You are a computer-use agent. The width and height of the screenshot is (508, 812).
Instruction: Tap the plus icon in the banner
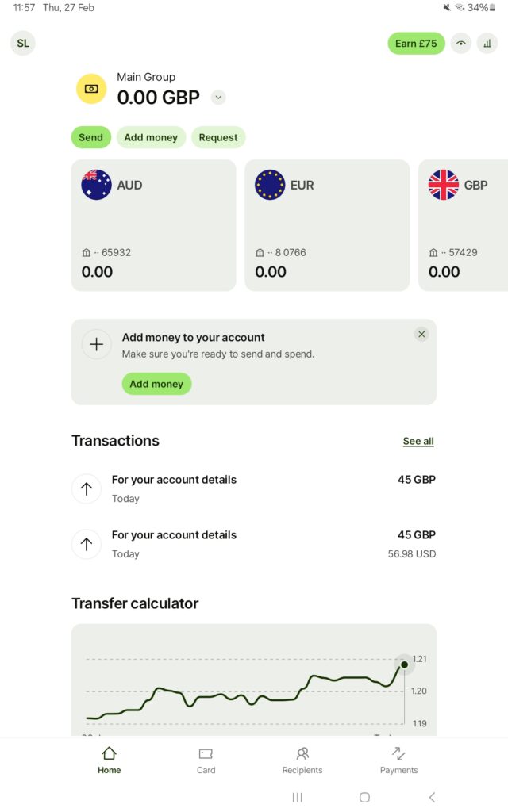(96, 344)
